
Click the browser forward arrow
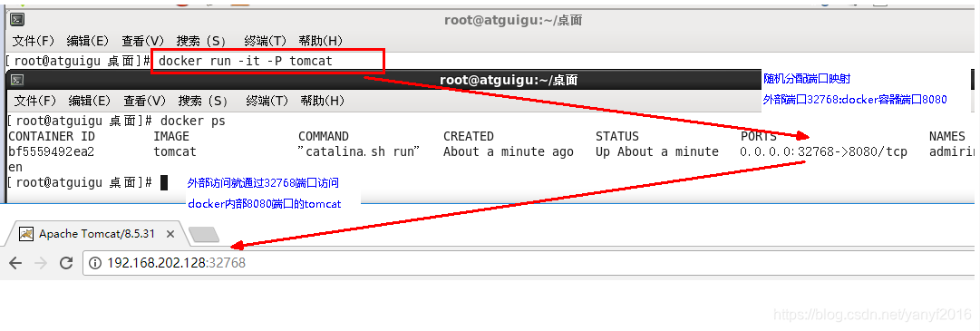tap(41, 263)
